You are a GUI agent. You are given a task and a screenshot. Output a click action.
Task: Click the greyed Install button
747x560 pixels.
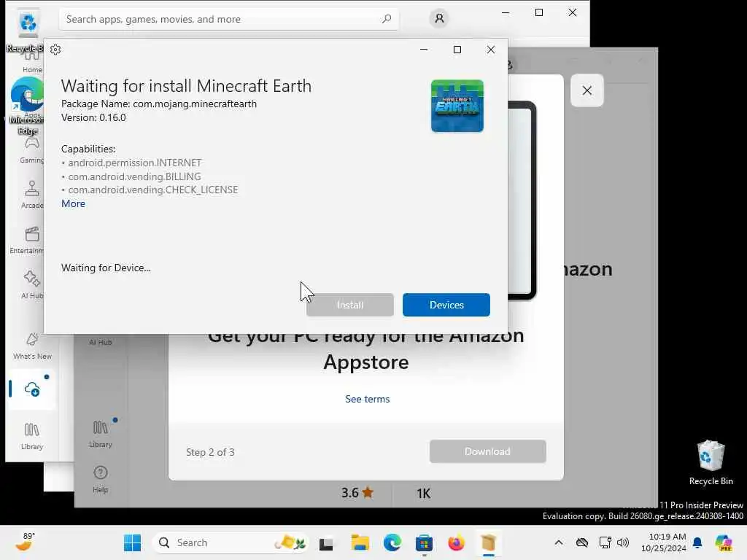coord(349,305)
